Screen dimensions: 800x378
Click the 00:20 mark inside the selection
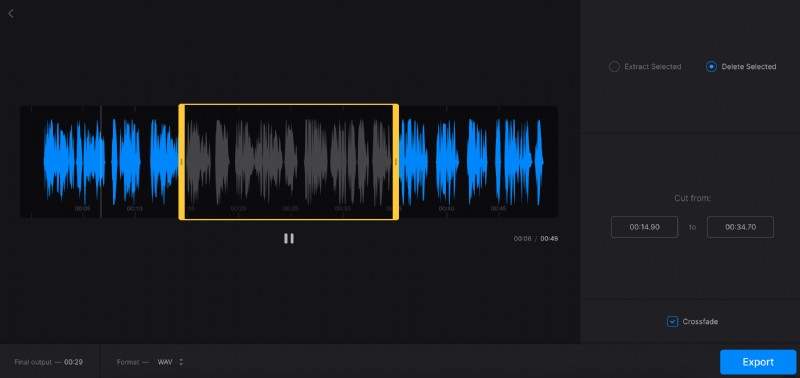coord(238,209)
